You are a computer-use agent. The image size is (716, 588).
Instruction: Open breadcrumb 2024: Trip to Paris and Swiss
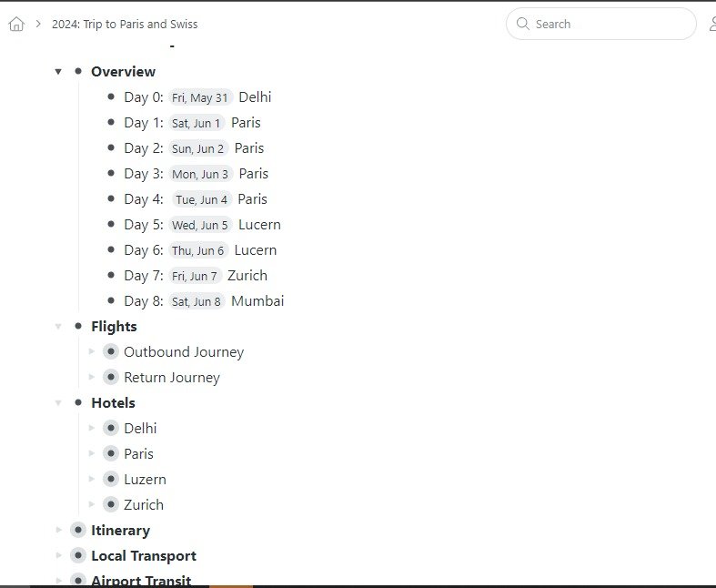(125, 25)
